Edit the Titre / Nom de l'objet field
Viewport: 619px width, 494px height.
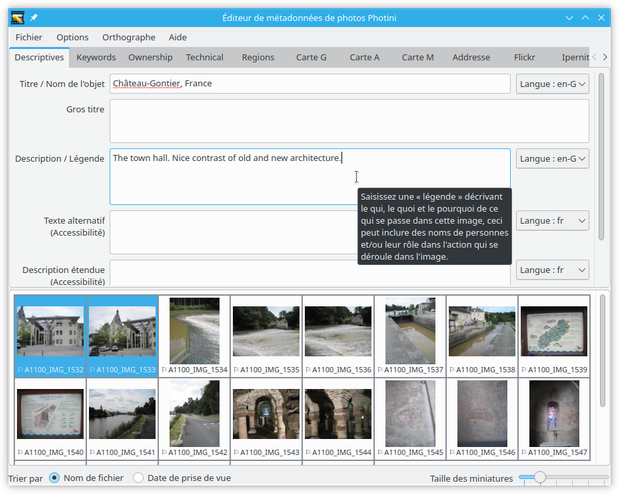(x=310, y=84)
